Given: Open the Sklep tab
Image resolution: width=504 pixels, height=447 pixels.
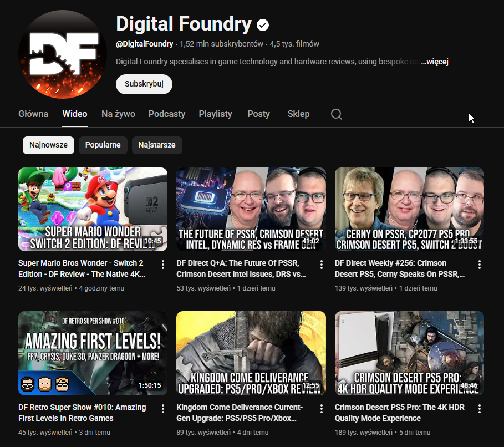Looking at the screenshot, I should (299, 114).
